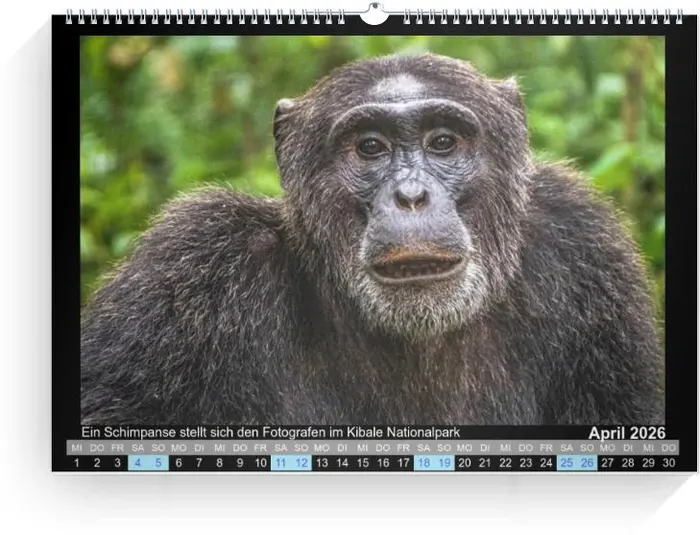Select highlighted Sunday date 19
The image size is (700, 535).
click(x=444, y=463)
